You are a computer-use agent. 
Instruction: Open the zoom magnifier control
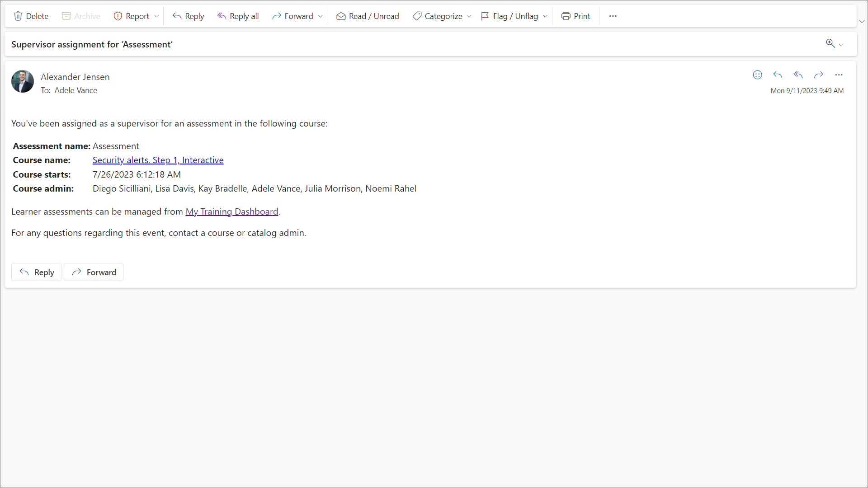(830, 43)
